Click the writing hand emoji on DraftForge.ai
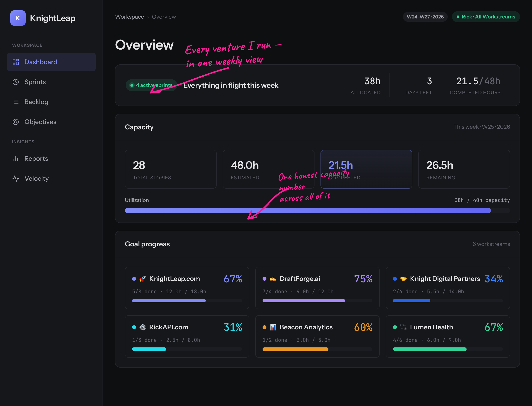Viewport: 532px width, 406px height. [273, 279]
